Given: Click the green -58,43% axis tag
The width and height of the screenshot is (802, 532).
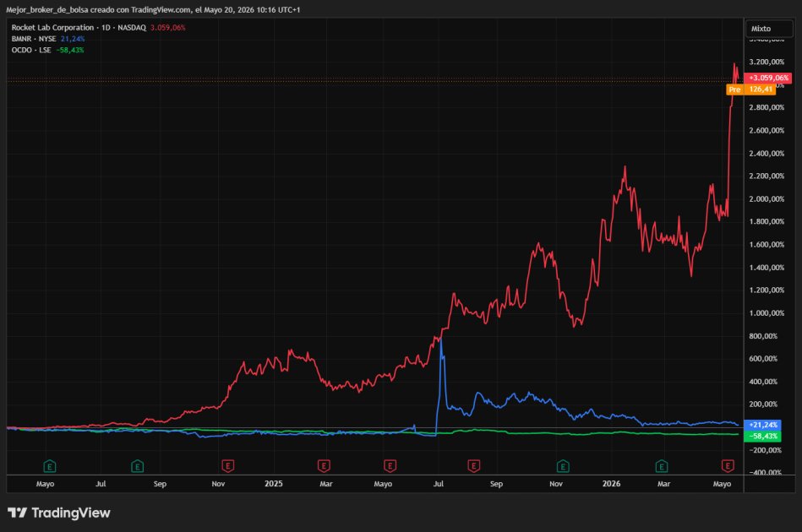Looking at the screenshot, I should 762,436.
